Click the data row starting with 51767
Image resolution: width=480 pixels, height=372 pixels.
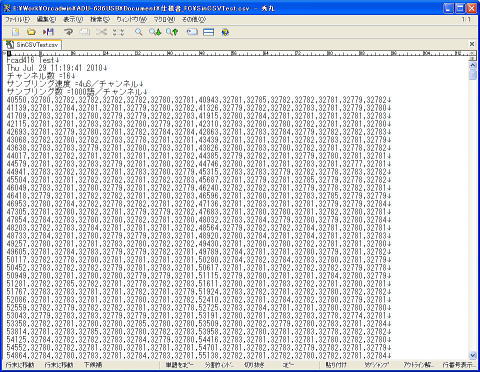pyautogui.click(x=199, y=292)
